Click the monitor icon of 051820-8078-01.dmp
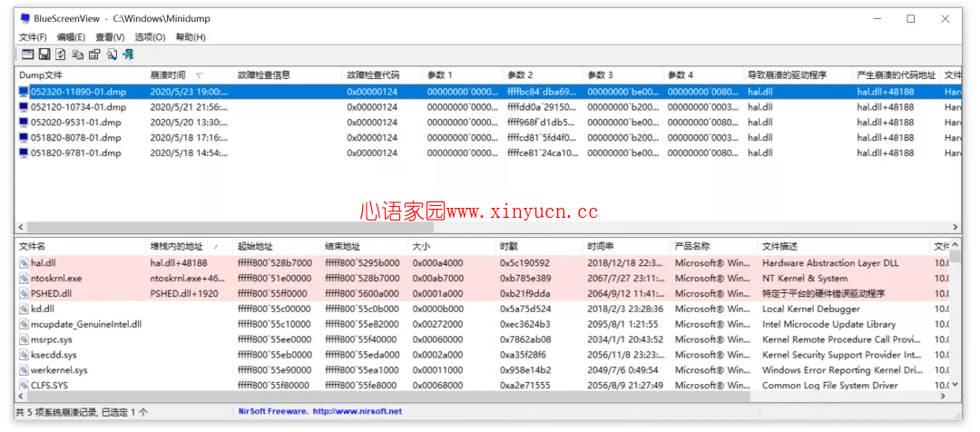Image resolution: width=980 pixels, height=432 pixels. click(24, 138)
